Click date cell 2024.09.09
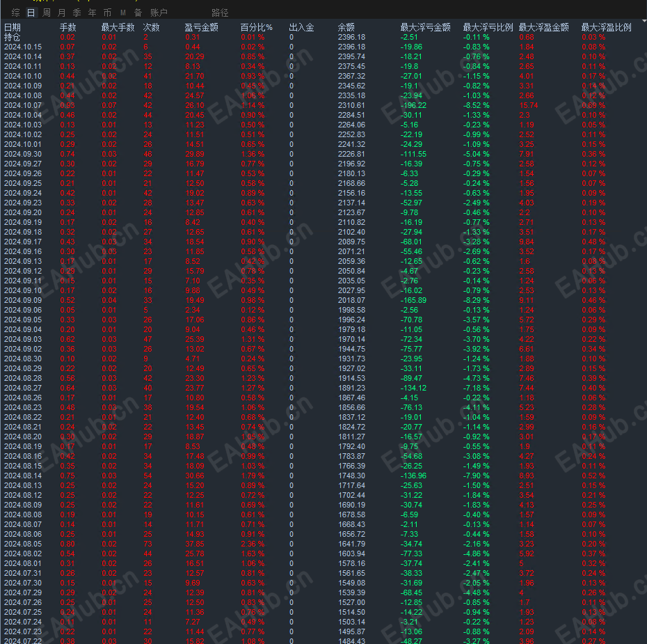 23,300
